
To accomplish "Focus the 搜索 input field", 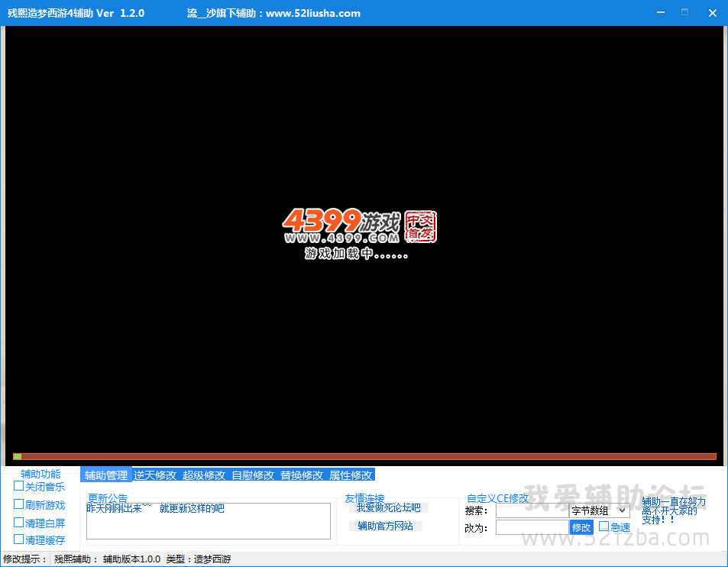I will 532,510.
